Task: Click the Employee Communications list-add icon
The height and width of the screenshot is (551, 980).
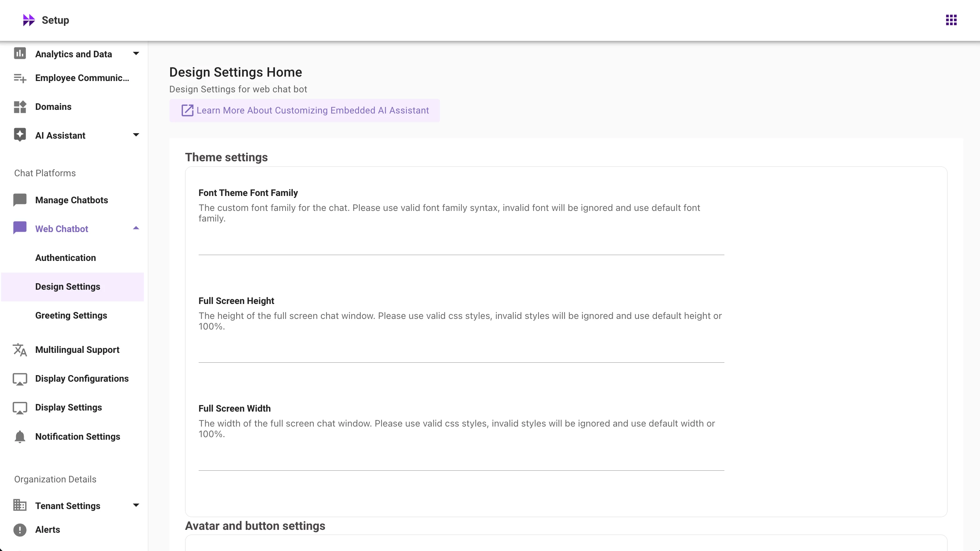Action: [20, 78]
